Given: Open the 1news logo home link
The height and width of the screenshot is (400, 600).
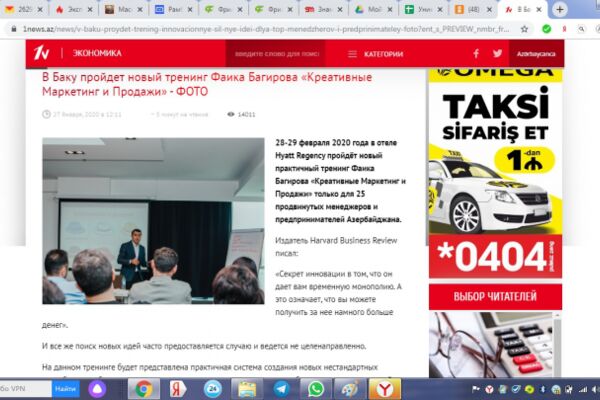Looking at the screenshot, I should (x=41, y=53).
